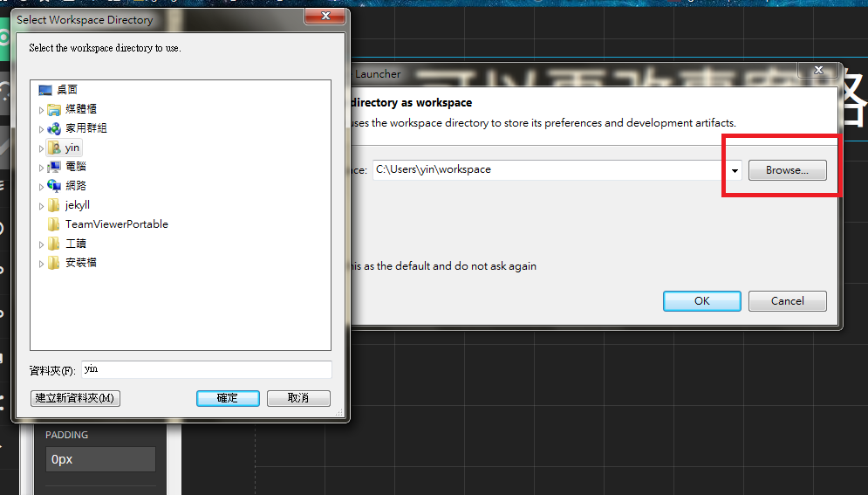
Task: Click the desktop icon labeled 桌面
Action: pos(44,90)
